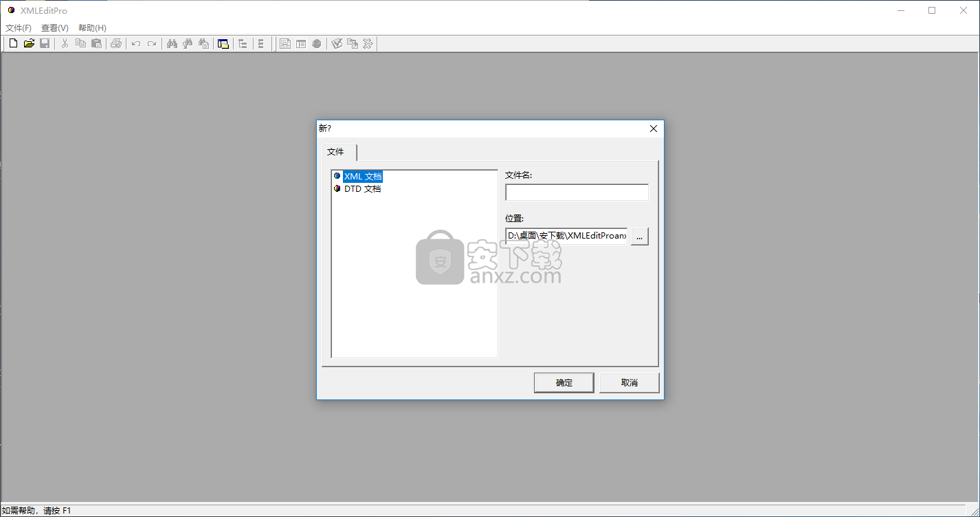This screenshot has width=980, height=517.
Task: Click the validate checkmark toolbar icon
Action: pos(337,43)
